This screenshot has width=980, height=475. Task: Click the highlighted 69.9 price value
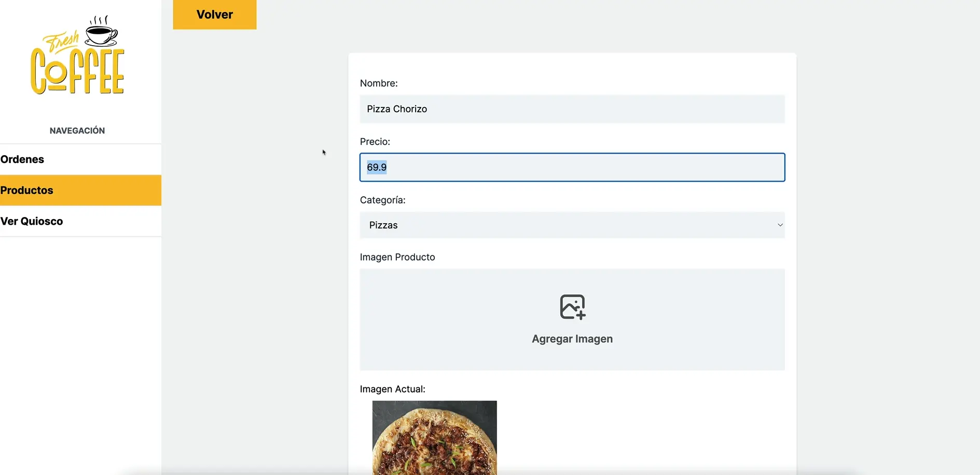point(377,167)
